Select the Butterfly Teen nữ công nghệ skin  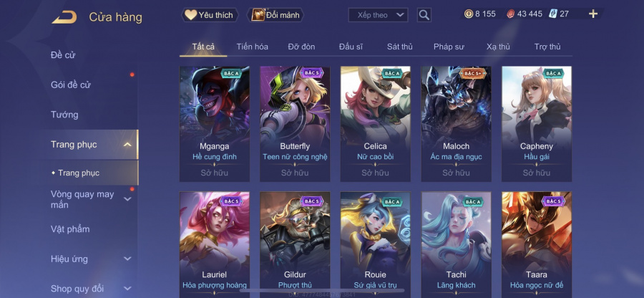coord(295,124)
